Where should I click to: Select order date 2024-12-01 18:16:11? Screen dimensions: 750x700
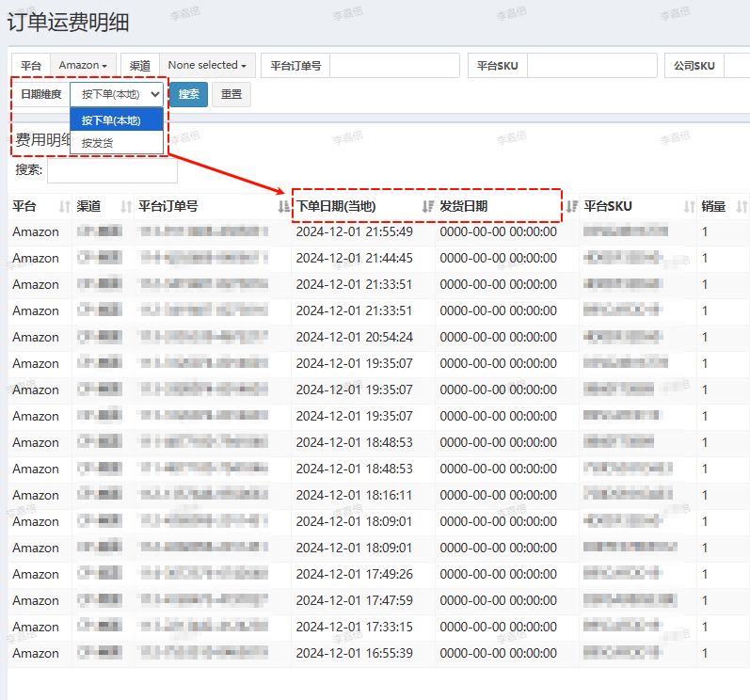coord(355,495)
